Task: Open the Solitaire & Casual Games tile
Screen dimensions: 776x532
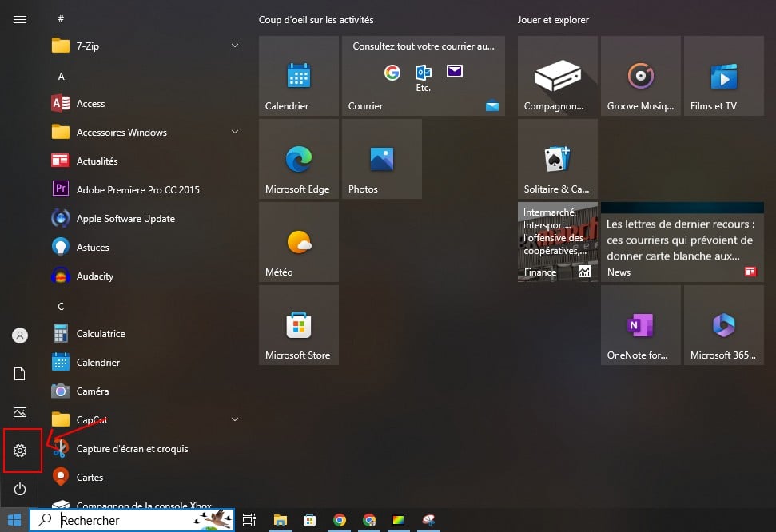Action: point(558,159)
